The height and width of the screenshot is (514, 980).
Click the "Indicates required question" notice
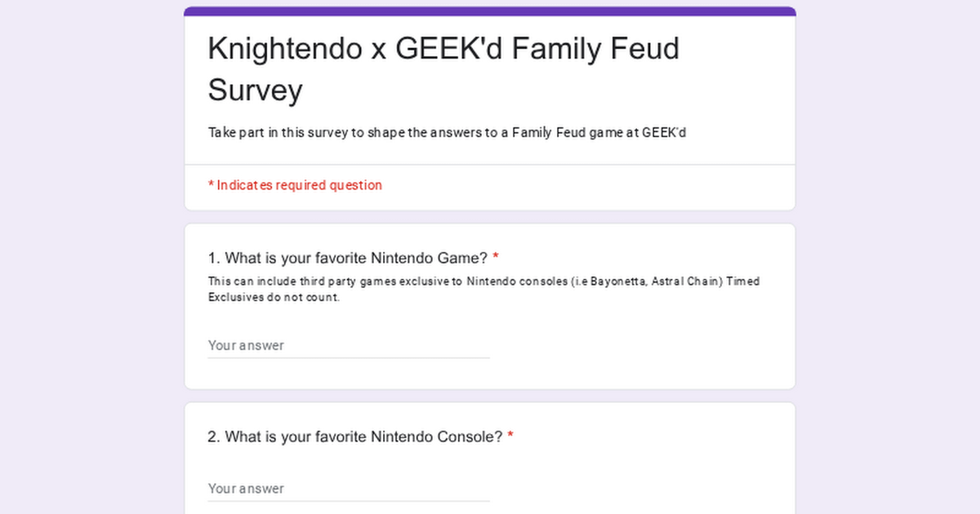299,185
